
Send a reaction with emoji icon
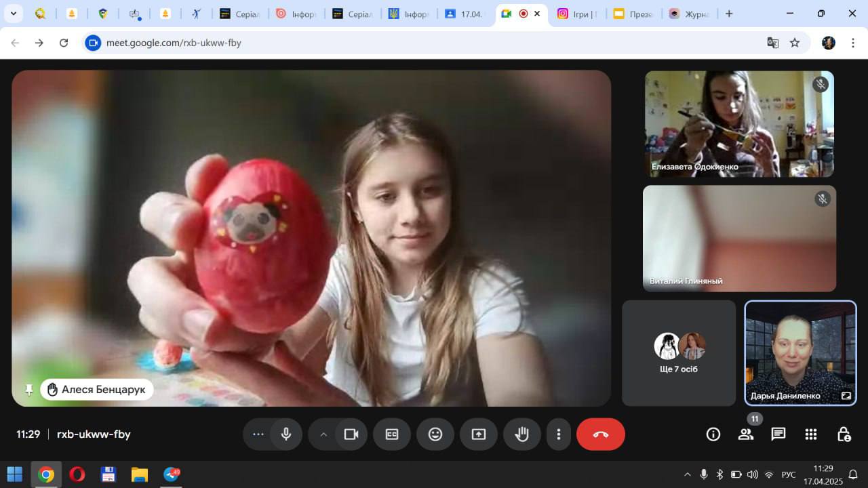coord(435,434)
